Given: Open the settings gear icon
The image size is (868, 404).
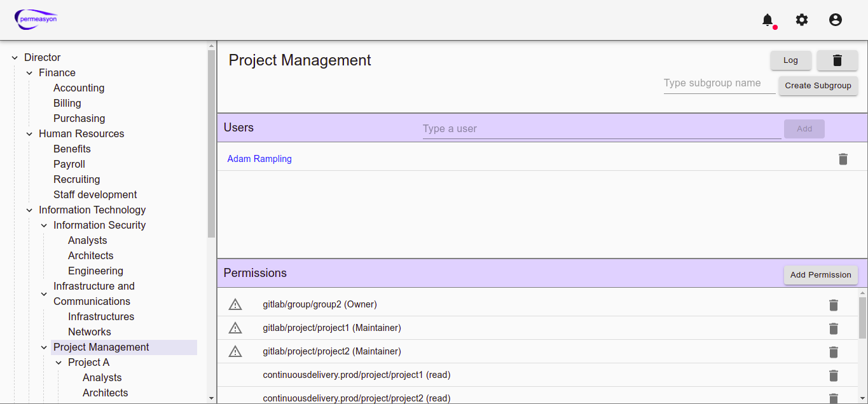Looking at the screenshot, I should coord(802,20).
